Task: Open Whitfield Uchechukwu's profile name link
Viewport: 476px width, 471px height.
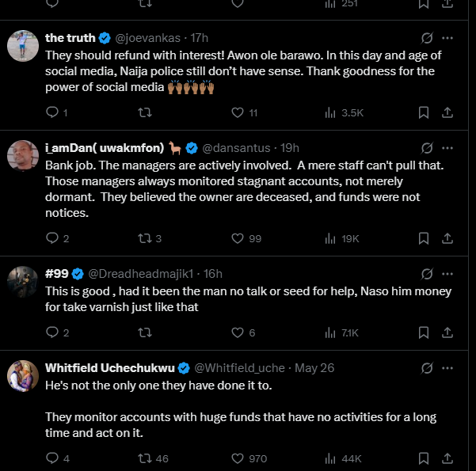Action: point(110,368)
